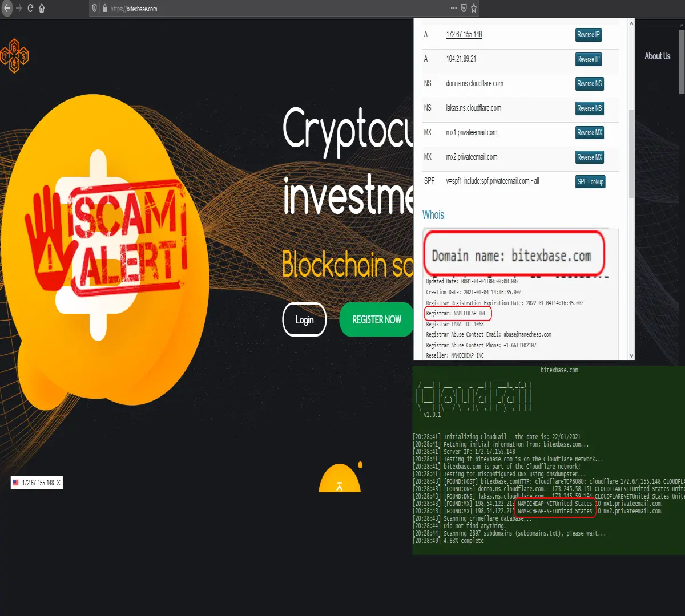
Task: Click the Login button
Action: pyautogui.click(x=304, y=319)
